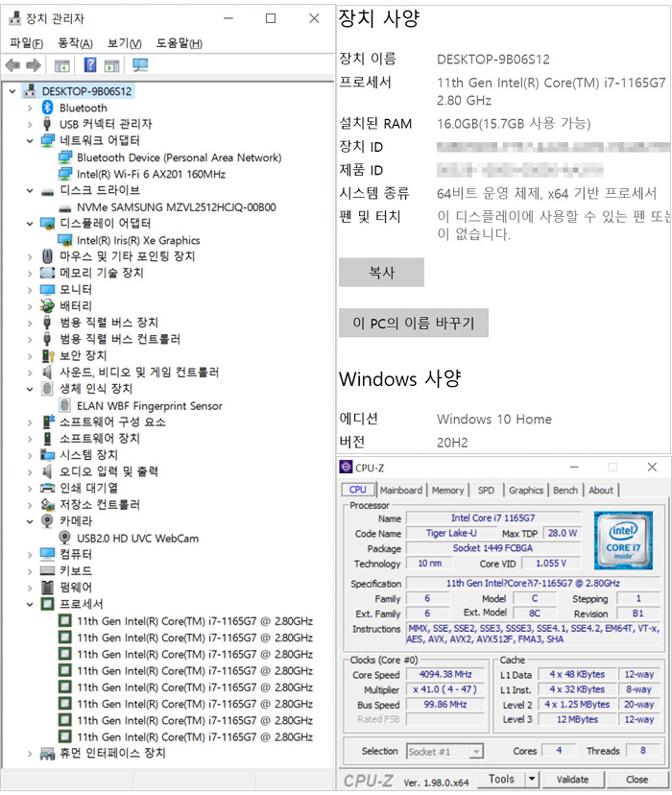
Task: Click the 사운드, 비디오 및 게임 컨트롤러 speaker icon
Action: pyautogui.click(x=47, y=373)
